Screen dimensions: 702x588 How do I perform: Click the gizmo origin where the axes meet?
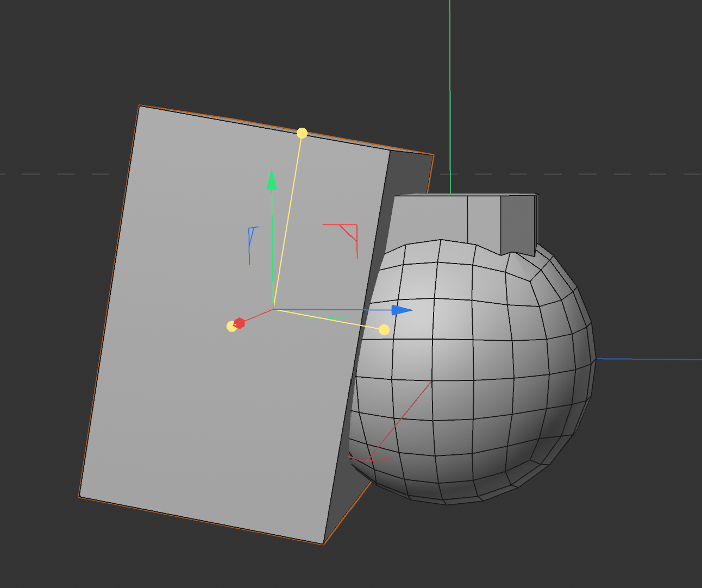tap(272, 309)
